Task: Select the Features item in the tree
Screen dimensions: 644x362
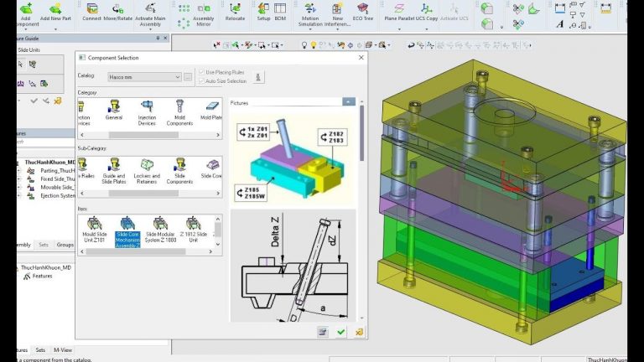Action: [42, 276]
